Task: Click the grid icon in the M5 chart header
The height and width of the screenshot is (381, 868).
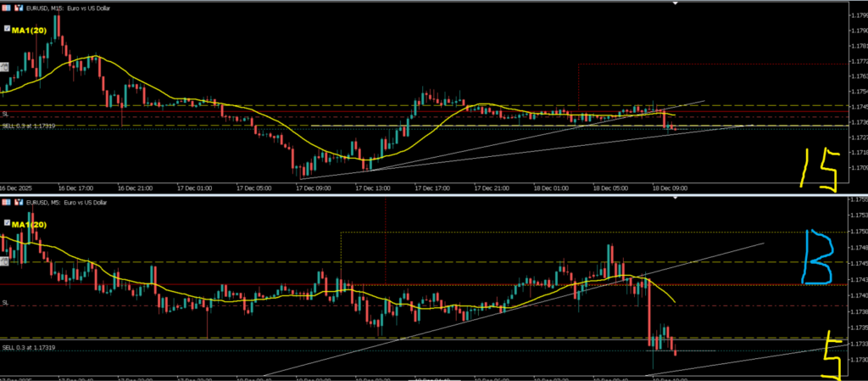Action: (7, 204)
